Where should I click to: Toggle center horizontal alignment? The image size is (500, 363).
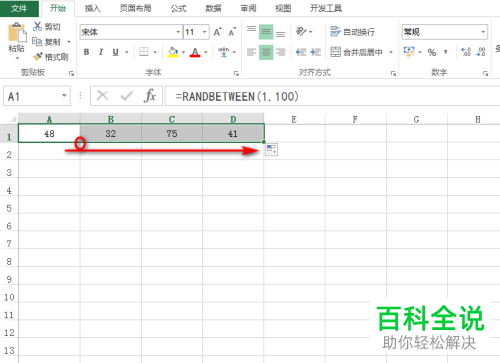coord(266,52)
